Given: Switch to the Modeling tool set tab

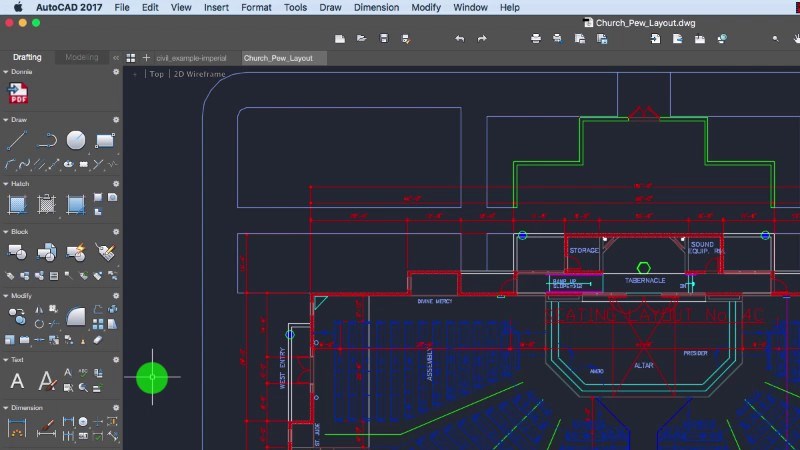Looking at the screenshot, I should tap(82, 57).
